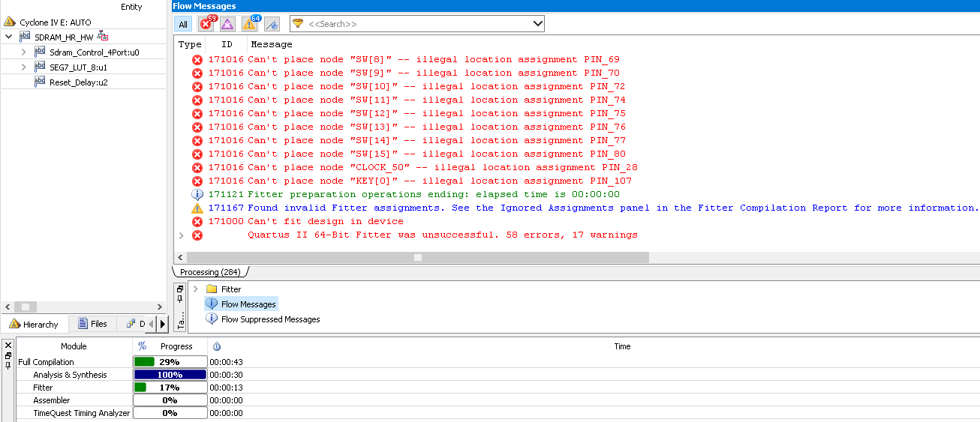Sort by the Message column header
This screenshot has height=422, width=980.
272,45
